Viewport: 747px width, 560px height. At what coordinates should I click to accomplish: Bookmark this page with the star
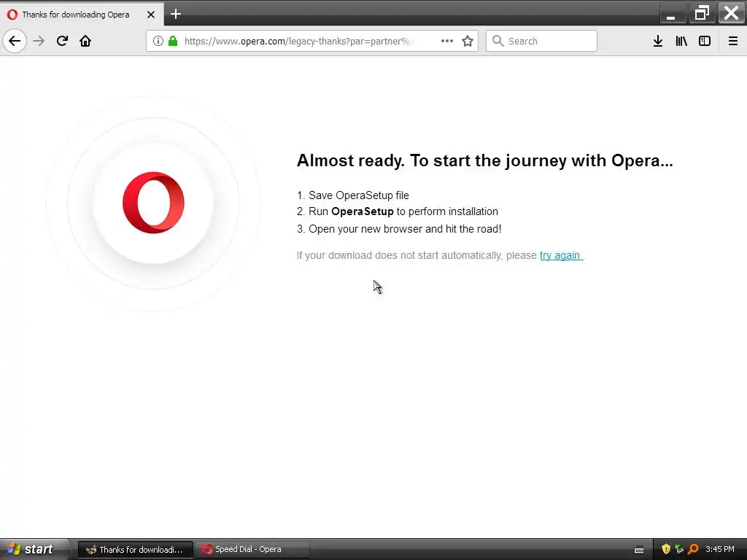pos(468,41)
